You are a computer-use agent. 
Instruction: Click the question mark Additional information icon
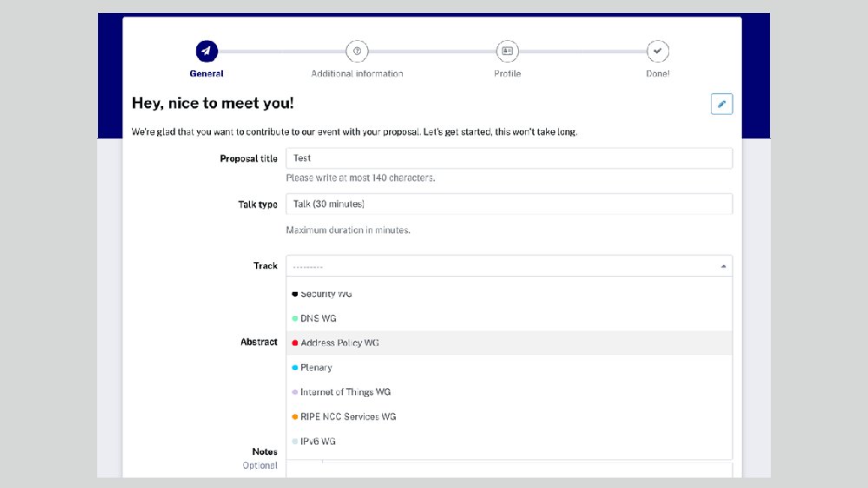357,51
